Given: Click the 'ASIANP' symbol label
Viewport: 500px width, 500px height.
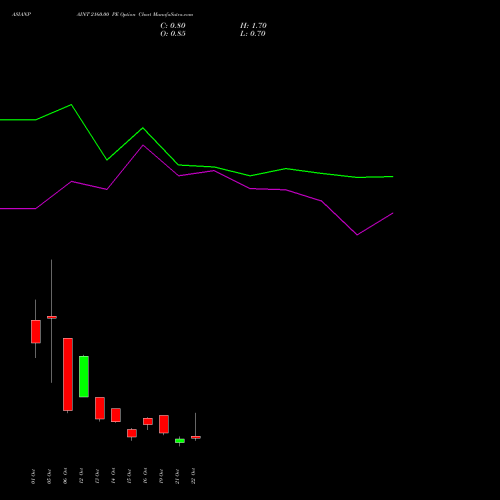Looking at the screenshot, I should pos(22,14).
